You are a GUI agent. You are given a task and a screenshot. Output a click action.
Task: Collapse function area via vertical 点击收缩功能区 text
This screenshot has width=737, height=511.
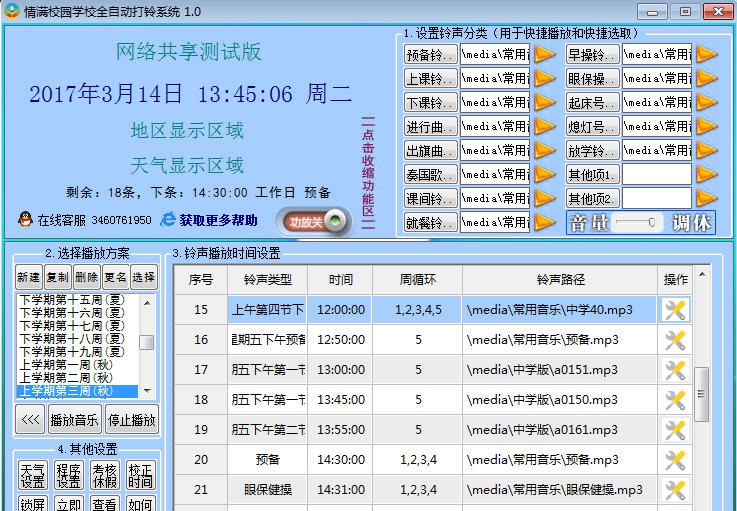pos(368,173)
